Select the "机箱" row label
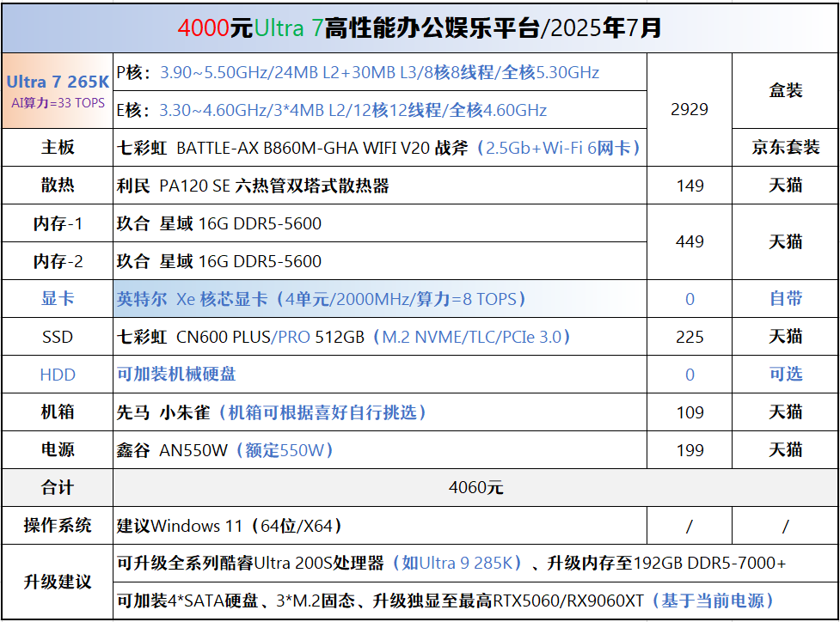 coord(58,412)
